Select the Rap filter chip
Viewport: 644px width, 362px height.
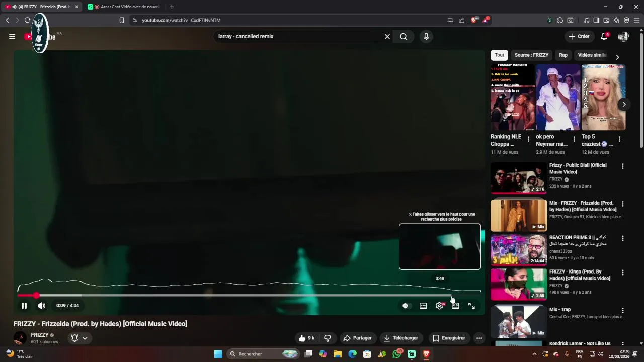(x=563, y=55)
